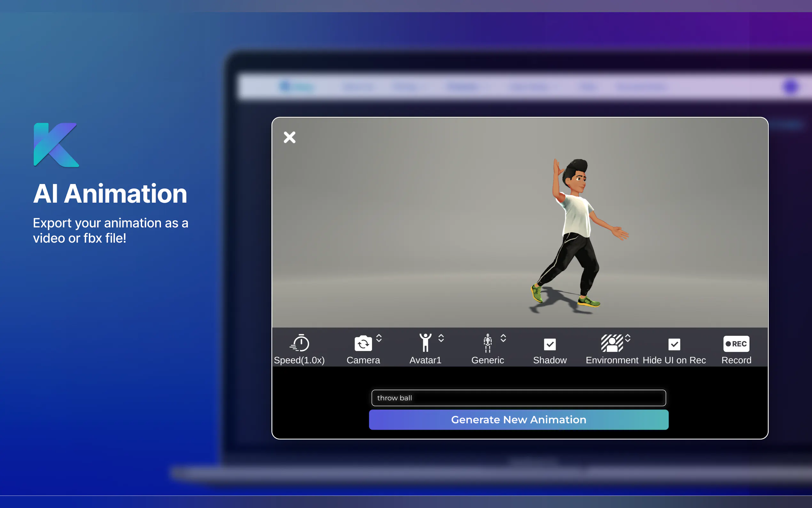Click the Speed stopwatch icon
812x508 pixels.
[x=300, y=343]
